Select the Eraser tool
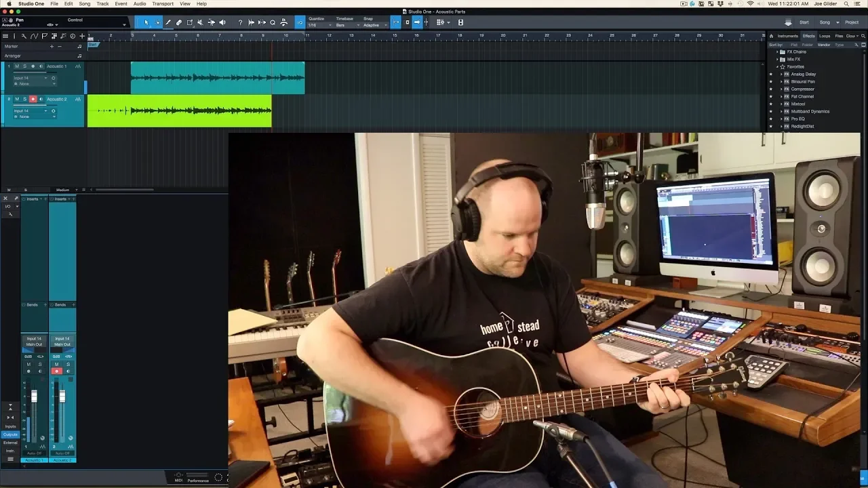The image size is (868, 488). pyautogui.click(x=179, y=22)
